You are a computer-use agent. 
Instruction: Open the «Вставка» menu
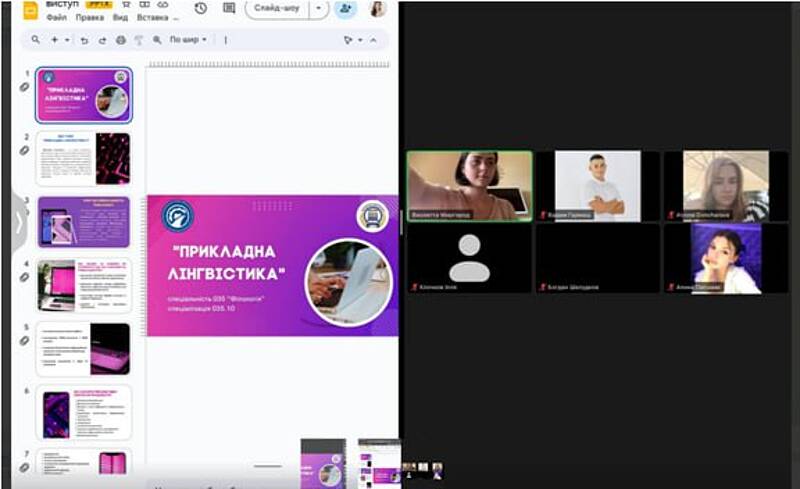[152, 18]
